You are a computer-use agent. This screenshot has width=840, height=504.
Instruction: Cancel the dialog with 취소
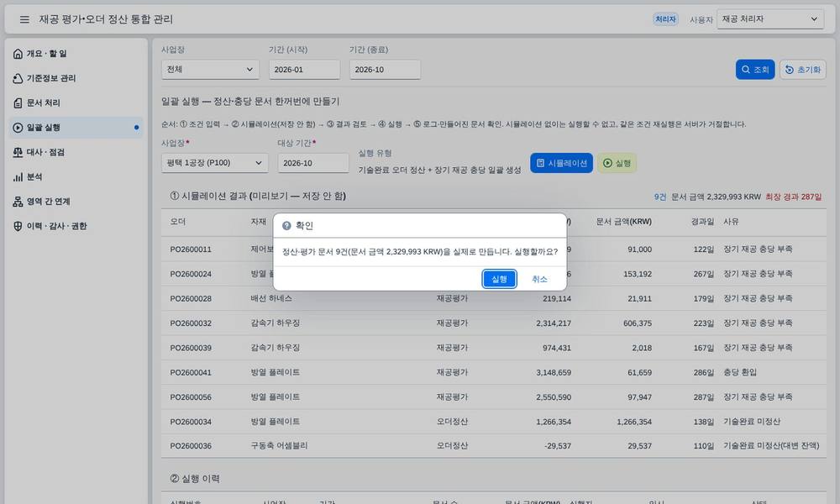point(539,279)
